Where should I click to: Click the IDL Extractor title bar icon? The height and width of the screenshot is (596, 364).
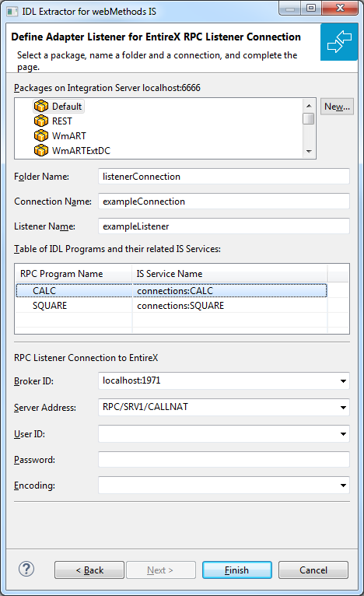pyautogui.click(x=12, y=12)
